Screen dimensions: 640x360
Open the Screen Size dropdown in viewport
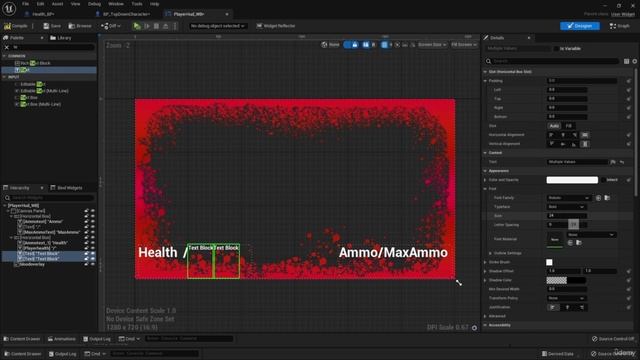coord(432,44)
